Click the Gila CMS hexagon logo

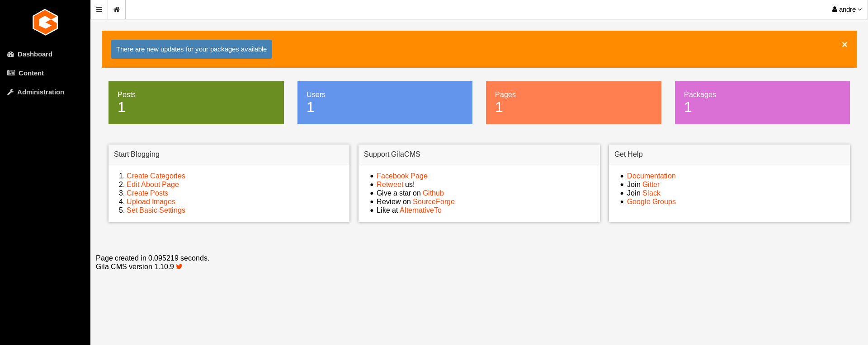pos(45,22)
